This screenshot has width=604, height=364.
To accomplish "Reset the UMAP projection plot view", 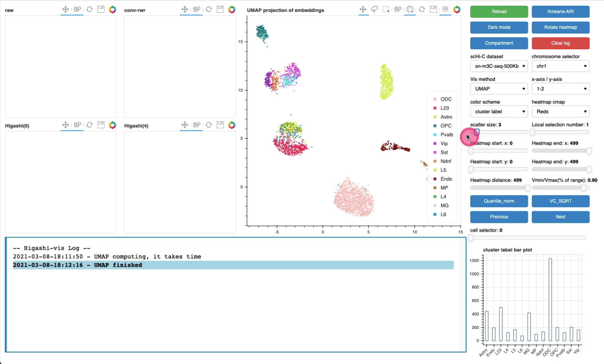I will 422,9.
